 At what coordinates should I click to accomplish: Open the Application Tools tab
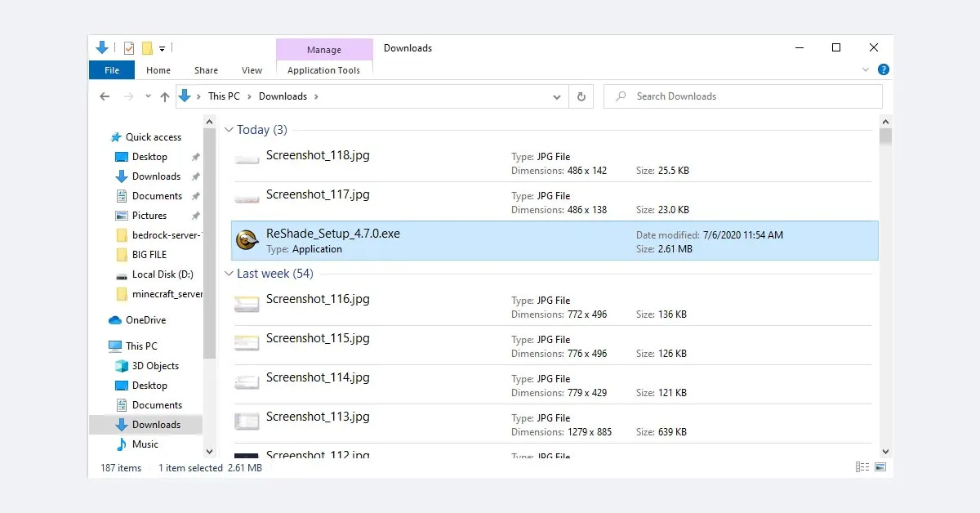pyautogui.click(x=323, y=70)
